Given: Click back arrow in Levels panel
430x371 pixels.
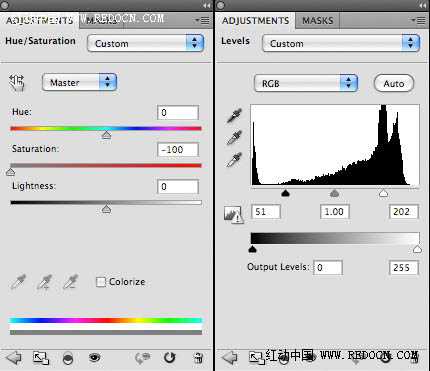Looking at the screenshot, I should tap(229, 358).
